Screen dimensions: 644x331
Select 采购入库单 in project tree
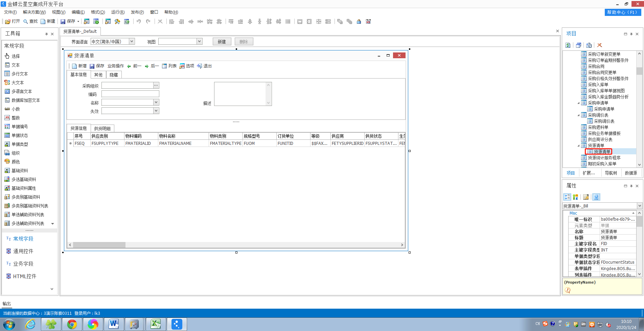598,85
